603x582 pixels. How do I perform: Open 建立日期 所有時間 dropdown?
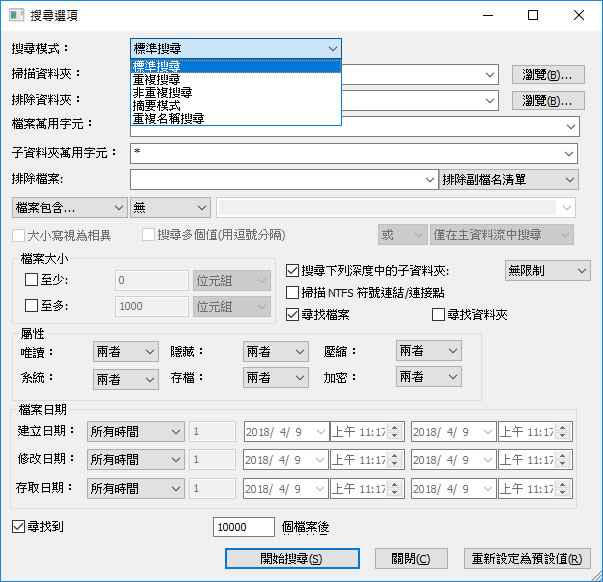pyautogui.click(x=135, y=432)
